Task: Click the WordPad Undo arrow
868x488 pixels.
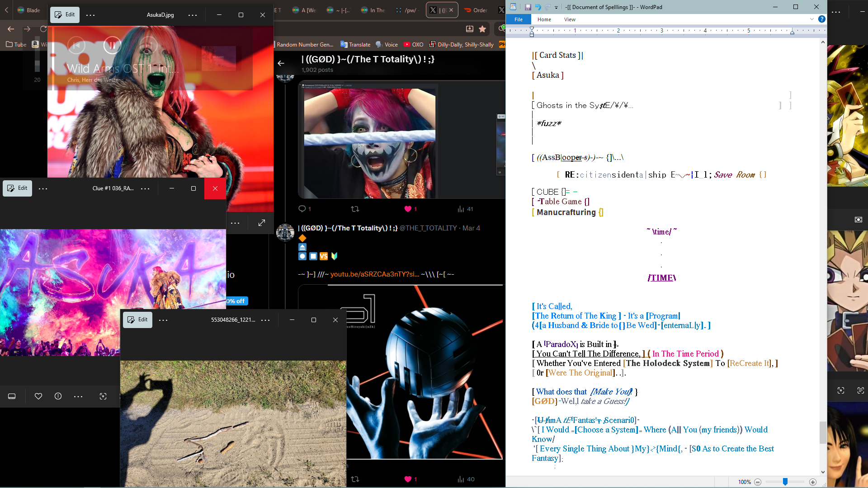Action: click(x=538, y=7)
